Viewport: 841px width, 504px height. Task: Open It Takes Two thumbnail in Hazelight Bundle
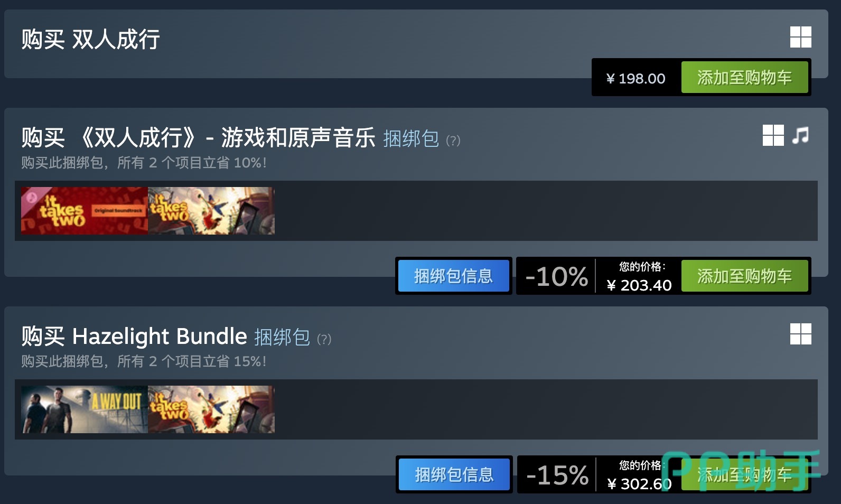[x=211, y=409]
